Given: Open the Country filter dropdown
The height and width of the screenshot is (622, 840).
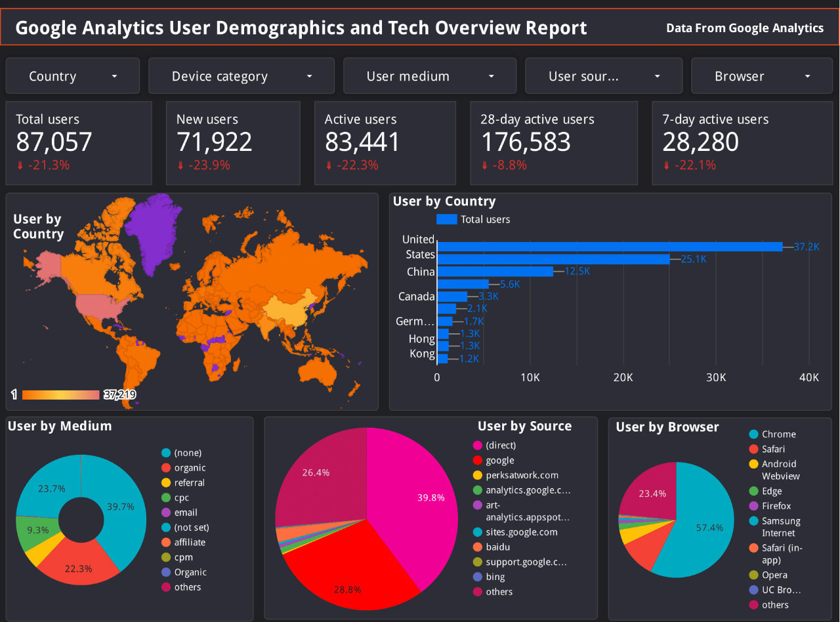Looking at the screenshot, I should tap(72, 76).
